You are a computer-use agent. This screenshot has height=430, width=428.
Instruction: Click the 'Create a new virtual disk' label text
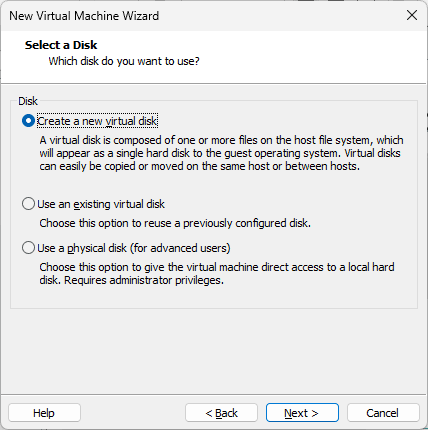pos(97,121)
